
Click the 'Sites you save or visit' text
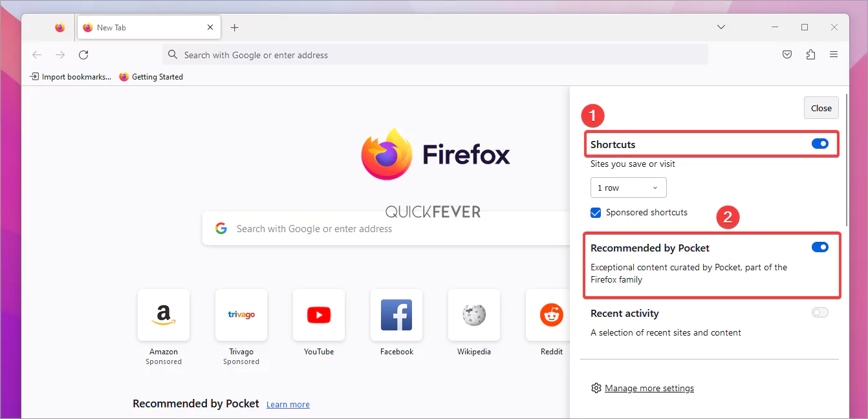pyautogui.click(x=633, y=164)
